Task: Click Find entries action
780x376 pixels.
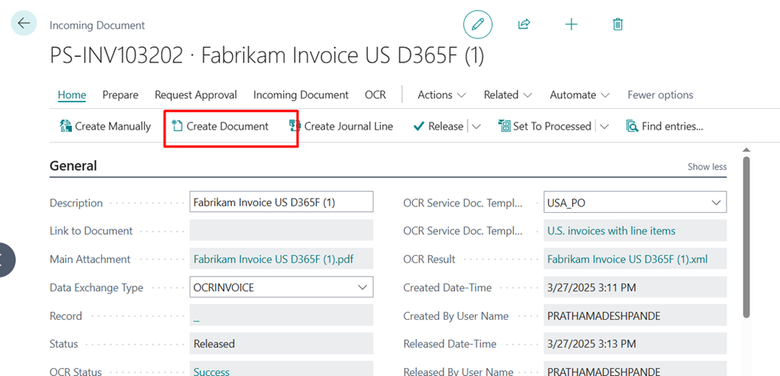Action: [665, 126]
